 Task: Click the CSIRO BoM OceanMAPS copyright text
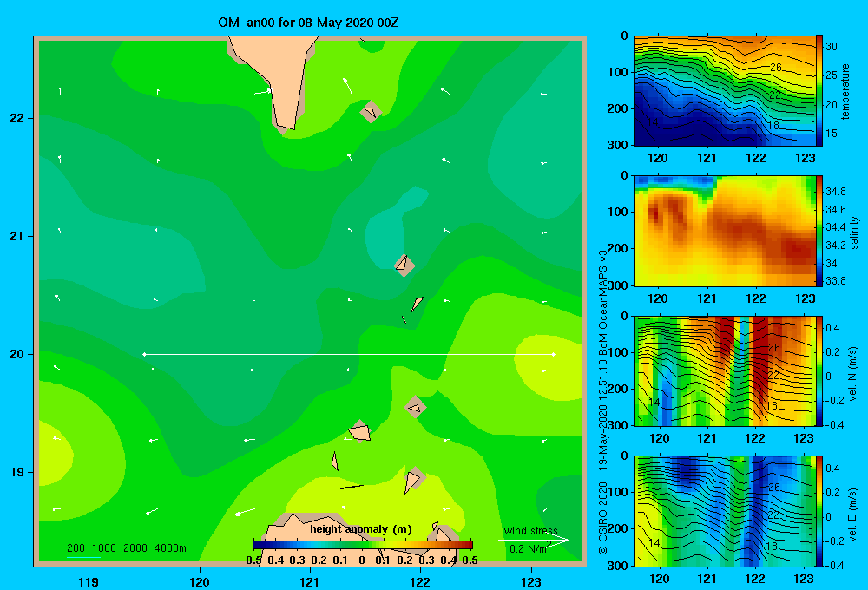603,402
